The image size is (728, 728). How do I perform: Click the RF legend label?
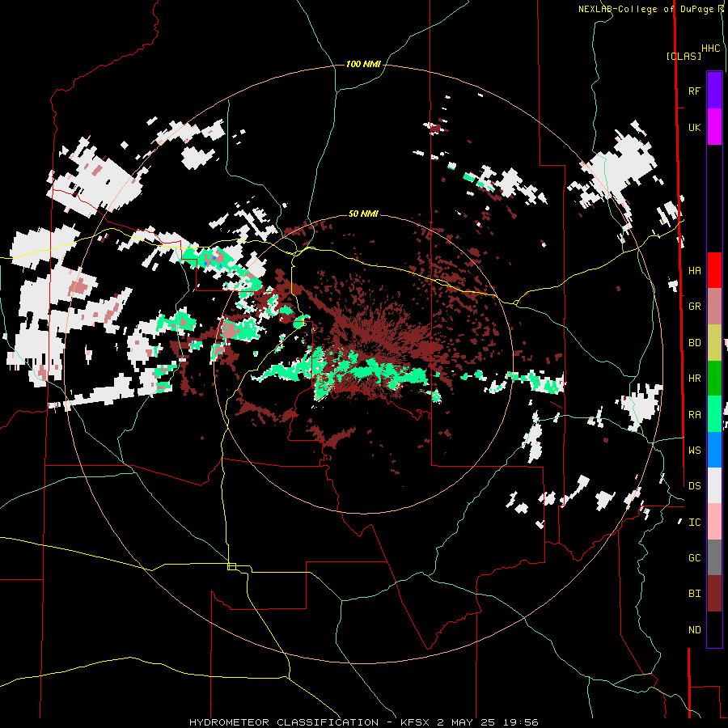pyautogui.click(x=694, y=91)
